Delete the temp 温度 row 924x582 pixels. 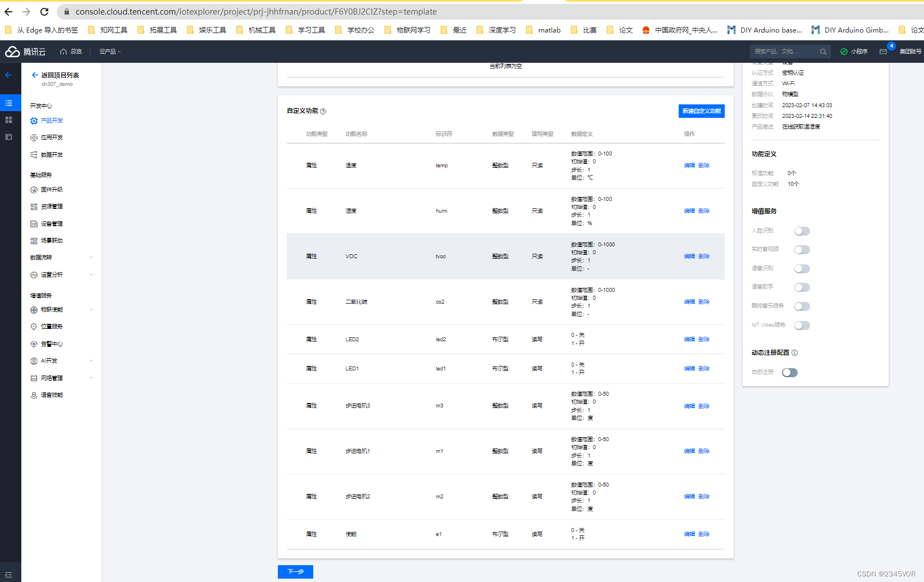tap(704, 166)
